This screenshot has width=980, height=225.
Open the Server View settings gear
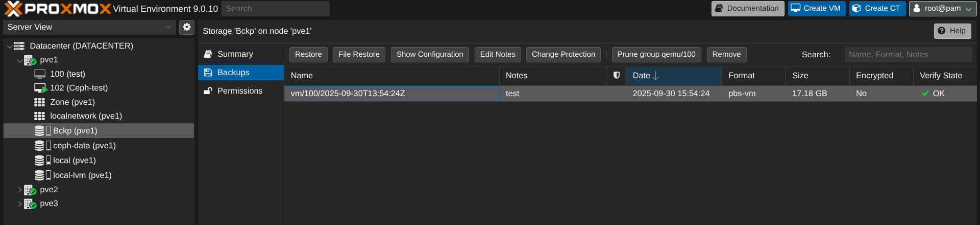tap(187, 27)
